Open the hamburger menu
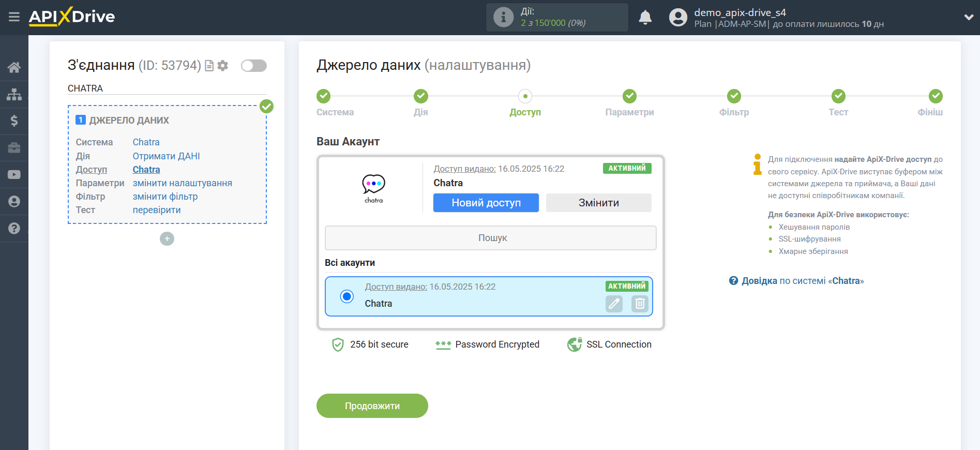This screenshot has width=980, height=450. pos(14,17)
